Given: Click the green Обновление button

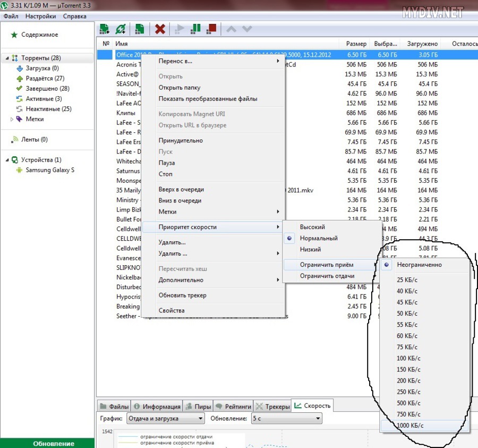Looking at the screenshot, I should 47,443.
